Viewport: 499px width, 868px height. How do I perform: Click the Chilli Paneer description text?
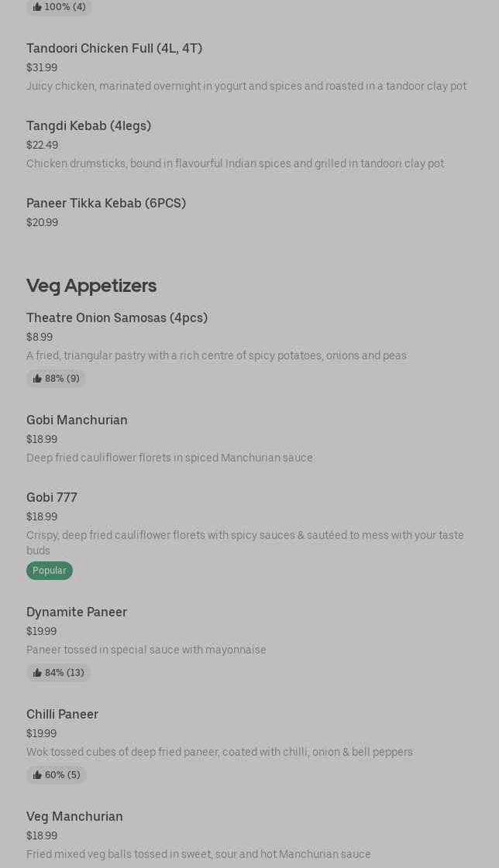pos(219,752)
